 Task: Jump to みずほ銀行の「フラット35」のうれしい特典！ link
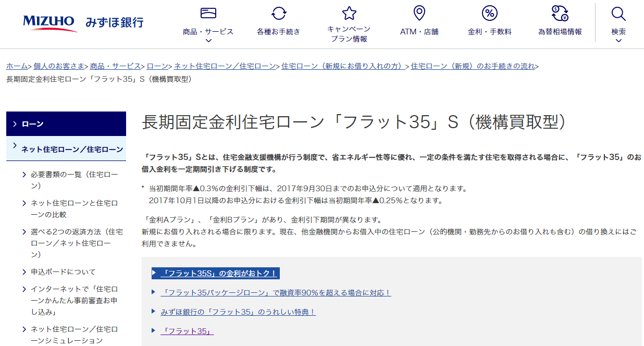click(238, 312)
